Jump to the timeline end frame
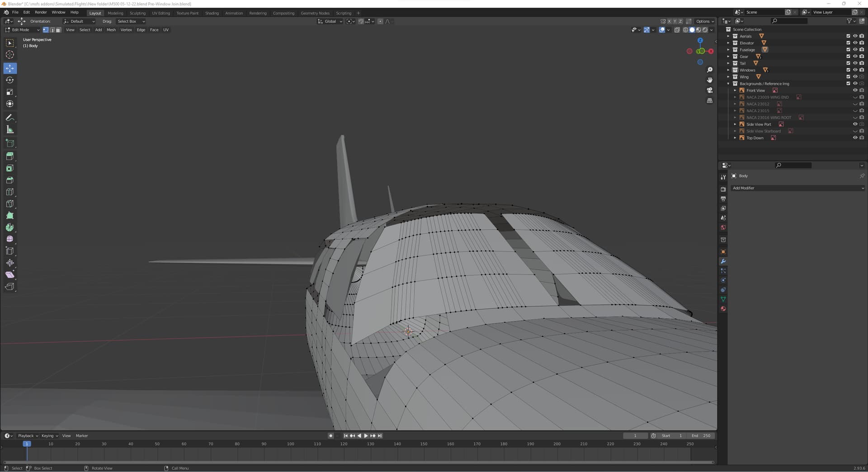Viewport: 868px width, 472px height. 380,436
